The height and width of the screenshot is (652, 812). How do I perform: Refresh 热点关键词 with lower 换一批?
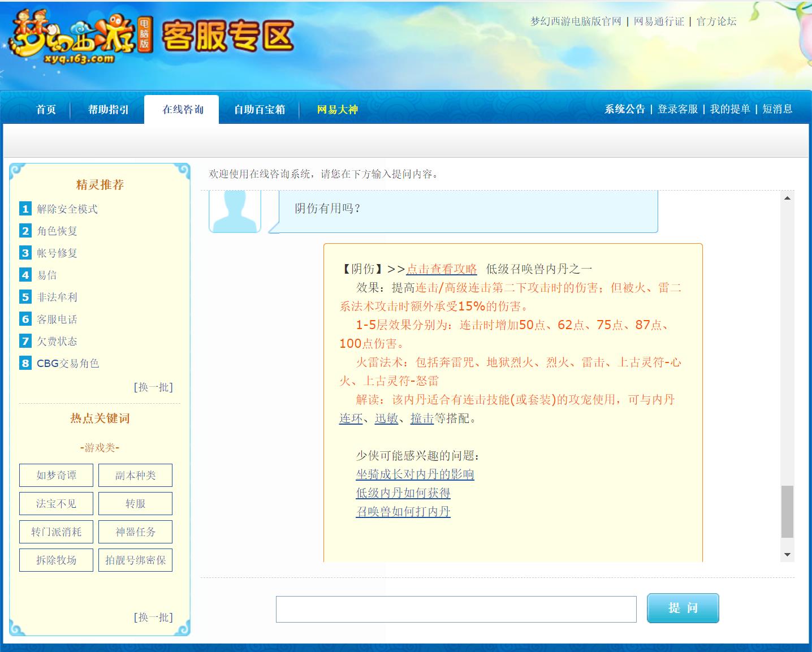coord(153,617)
